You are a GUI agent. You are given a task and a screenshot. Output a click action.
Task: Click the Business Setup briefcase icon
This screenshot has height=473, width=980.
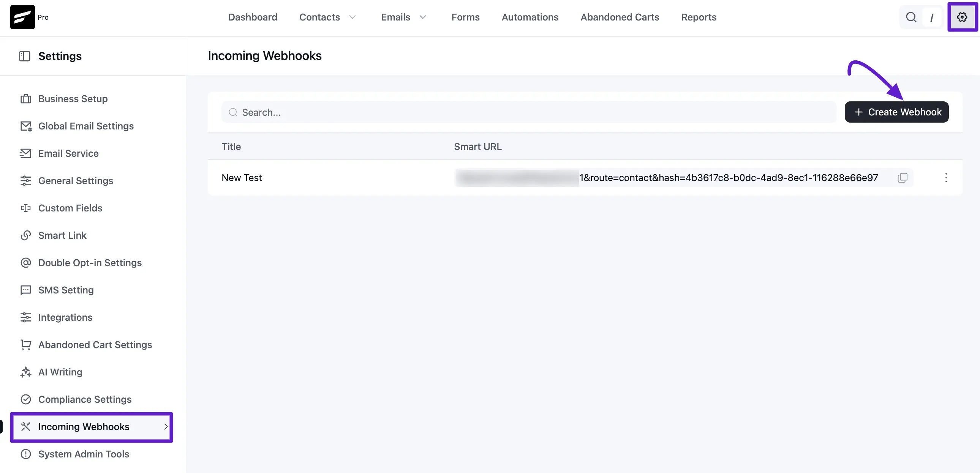[25, 99]
